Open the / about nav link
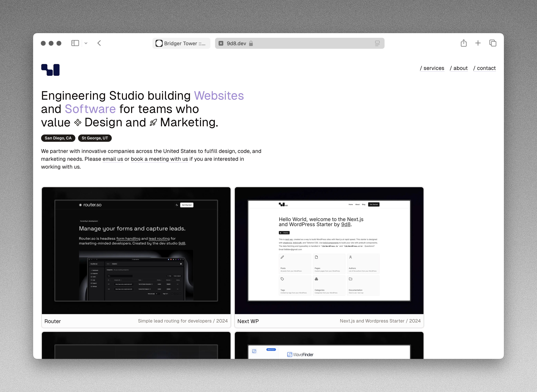 [x=459, y=68]
